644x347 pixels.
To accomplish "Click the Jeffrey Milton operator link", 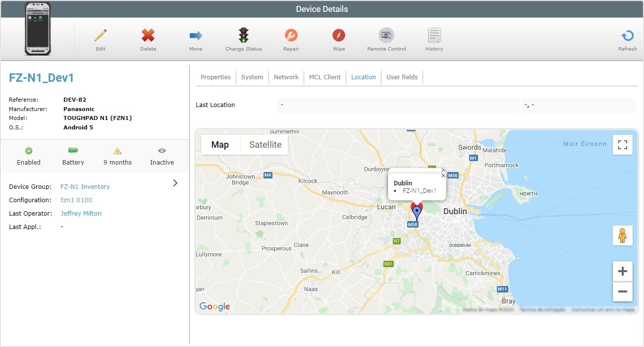I will [81, 214].
